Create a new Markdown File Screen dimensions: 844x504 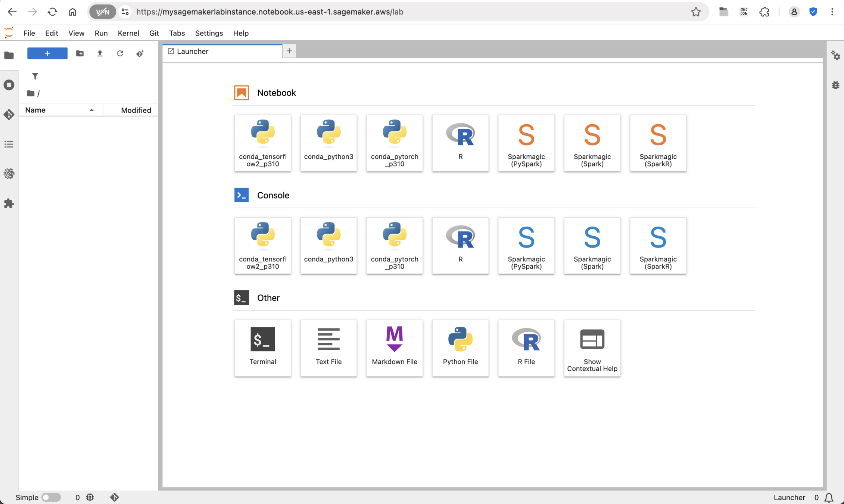click(x=394, y=348)
